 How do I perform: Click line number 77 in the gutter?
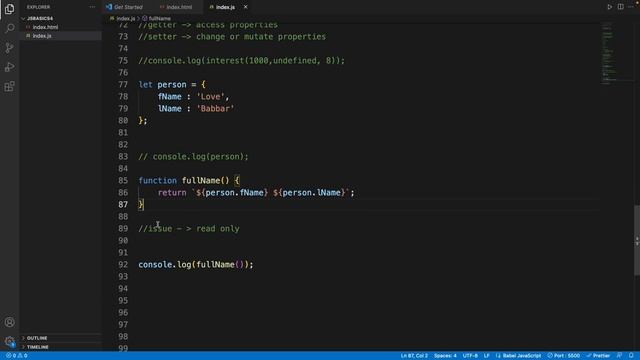click(123, 84)
